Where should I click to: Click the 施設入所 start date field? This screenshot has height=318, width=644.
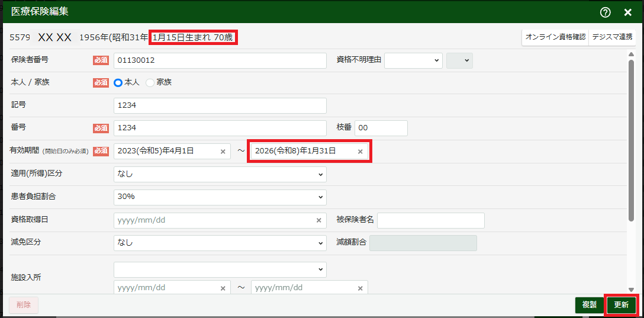click(172, 288)
